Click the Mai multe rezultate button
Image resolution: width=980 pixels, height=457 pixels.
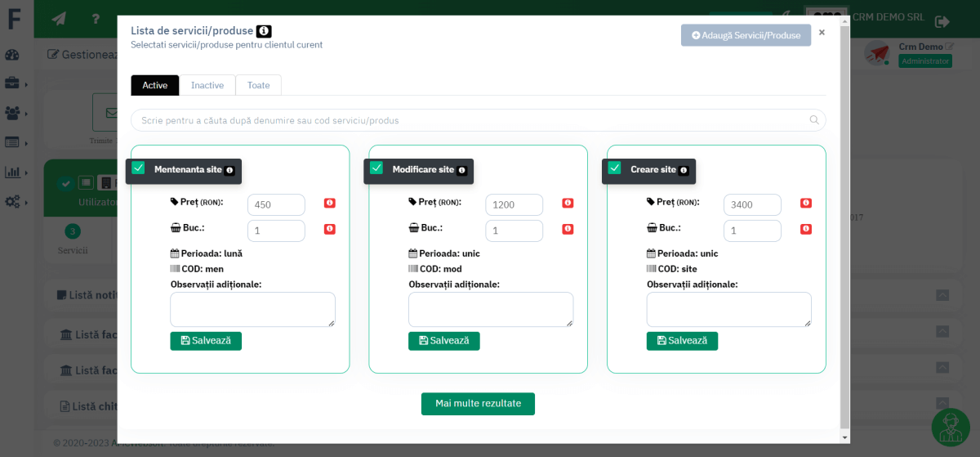(478, 404)
